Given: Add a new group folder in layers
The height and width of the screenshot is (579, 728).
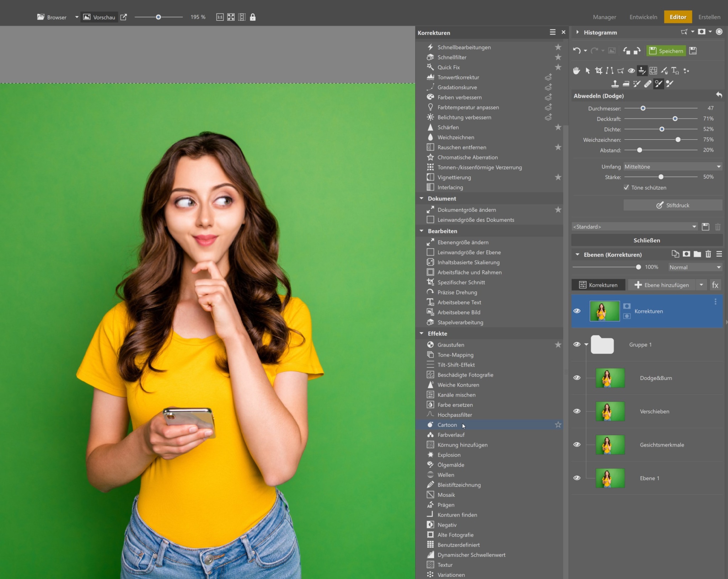Looking at the screenshot, I should click(697, 254).
